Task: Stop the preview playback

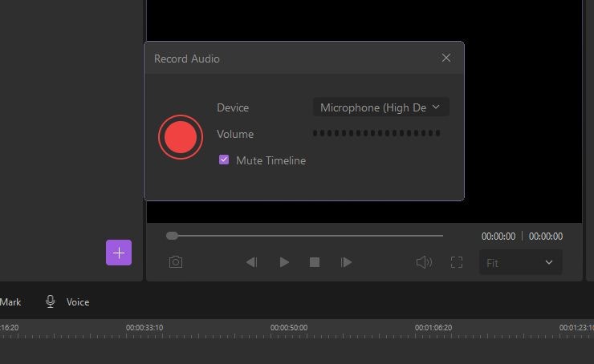Action: click(x=315, y=262)
